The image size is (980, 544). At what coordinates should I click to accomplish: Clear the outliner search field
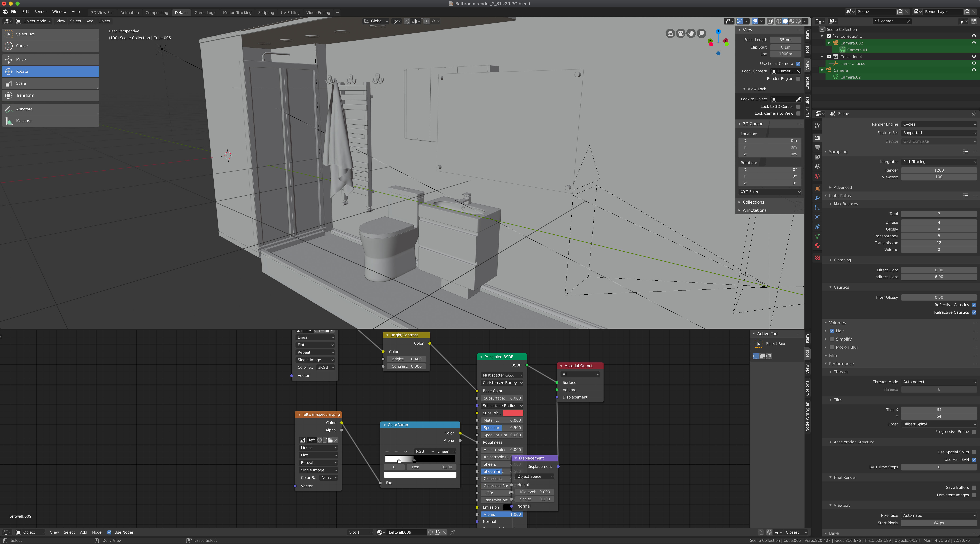pyautogui.click(x=908, y=21)
